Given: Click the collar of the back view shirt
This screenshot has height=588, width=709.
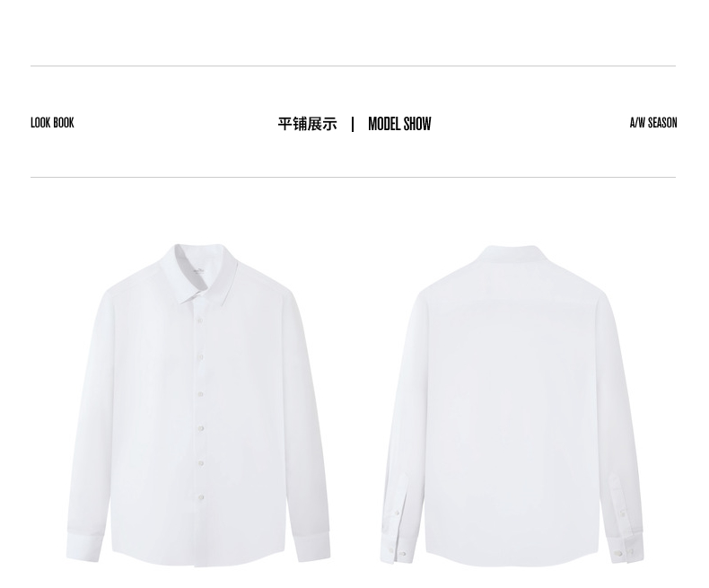Looking at the screenshot, I should pyautogui.click(x=512, y=253).
